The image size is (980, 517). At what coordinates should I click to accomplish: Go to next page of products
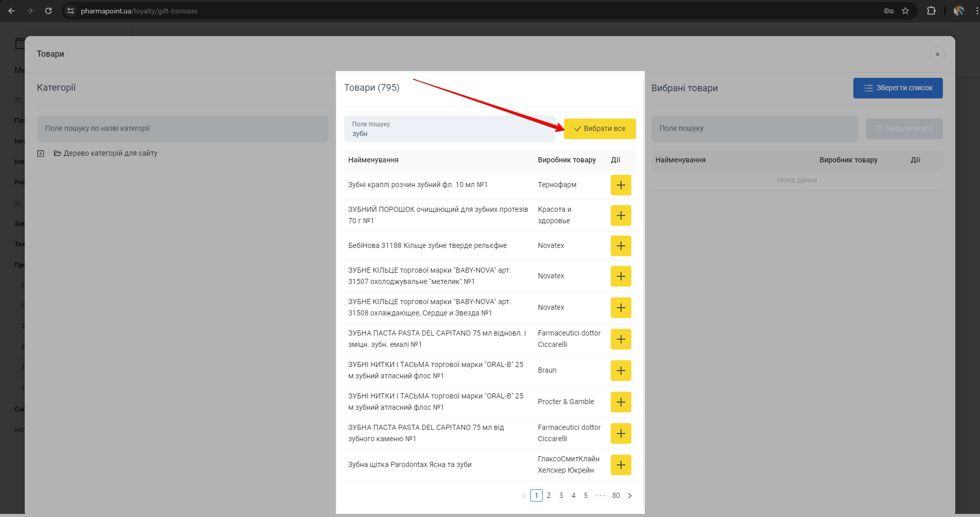pyautogui.click(x=629, y=496)
